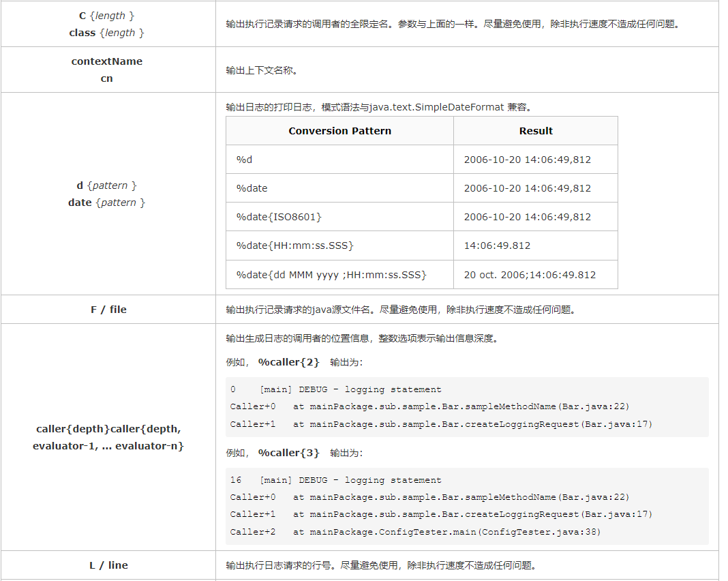Screen dimensions: 728x581
Task: Click the result value in the %date{ISO8601} row
Action: click(x=528, y=218)
